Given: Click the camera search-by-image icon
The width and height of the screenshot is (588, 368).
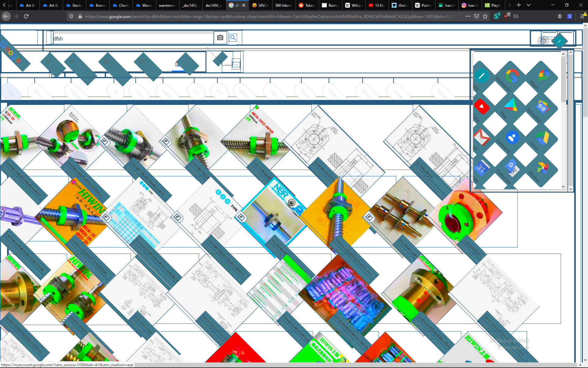Looking at the screenshot, I should pos(220,38).
